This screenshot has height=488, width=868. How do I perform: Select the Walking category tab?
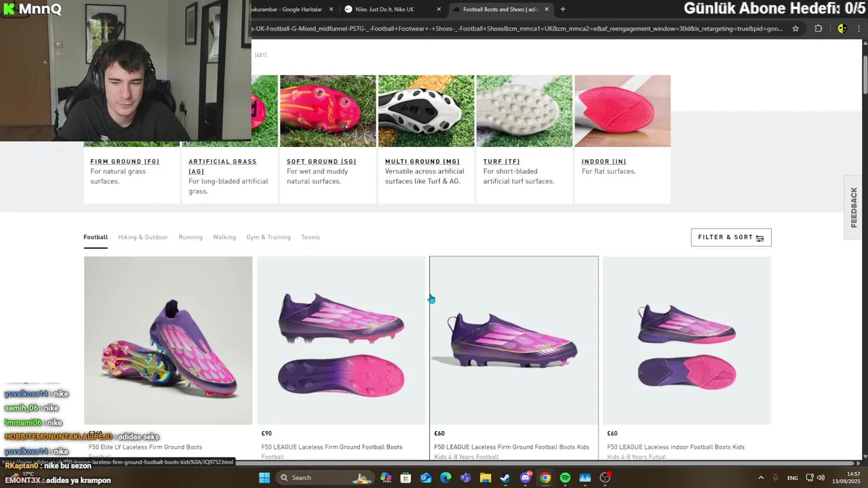click(x=224, y=237)
